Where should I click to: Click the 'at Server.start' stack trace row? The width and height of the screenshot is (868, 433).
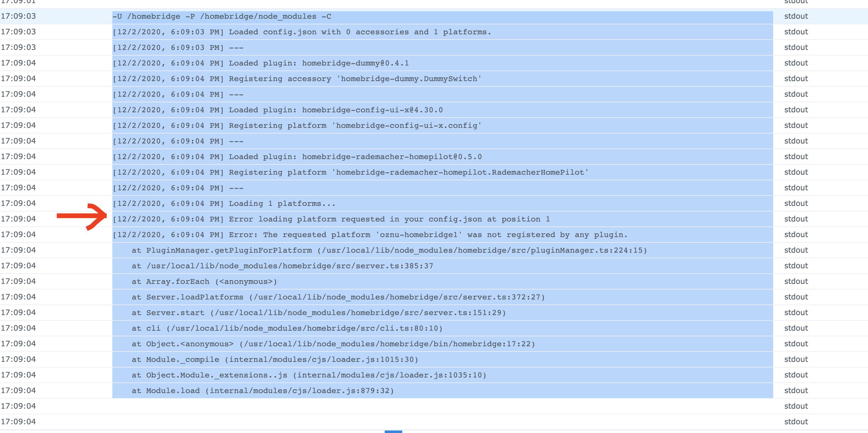319,313
